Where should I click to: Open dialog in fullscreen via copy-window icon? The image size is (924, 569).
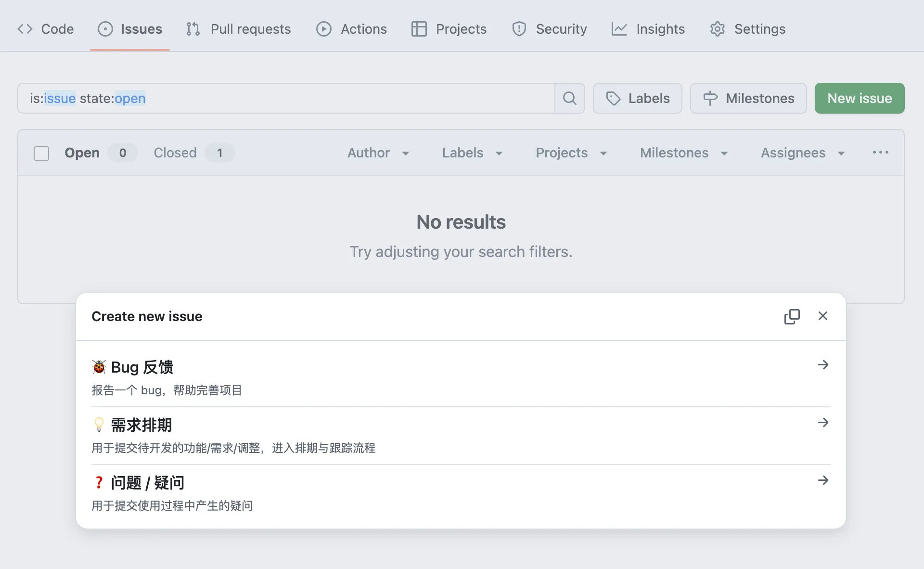[792, 316]
